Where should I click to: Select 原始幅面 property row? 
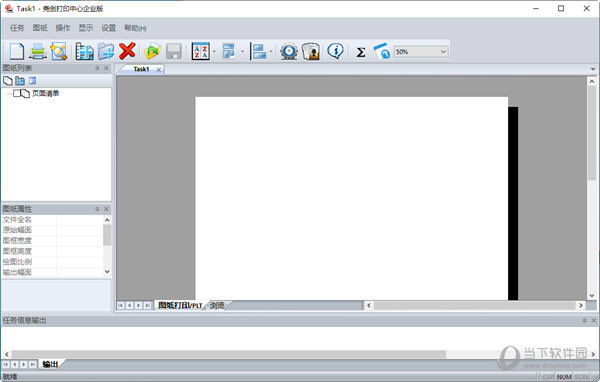52,230
